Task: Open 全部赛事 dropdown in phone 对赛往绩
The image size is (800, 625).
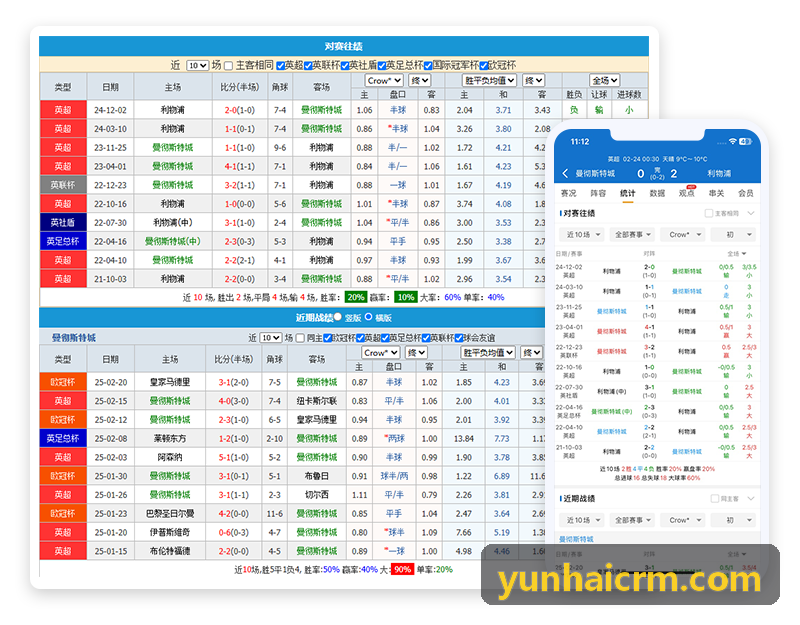Action: 633,235
